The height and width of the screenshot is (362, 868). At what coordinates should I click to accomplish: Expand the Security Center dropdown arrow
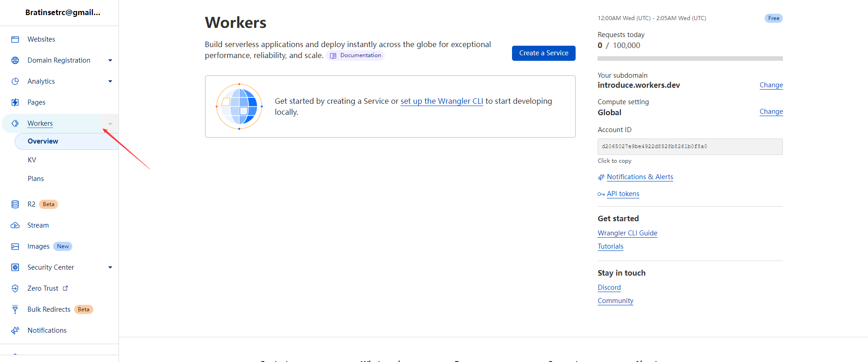tap(110, 267)
